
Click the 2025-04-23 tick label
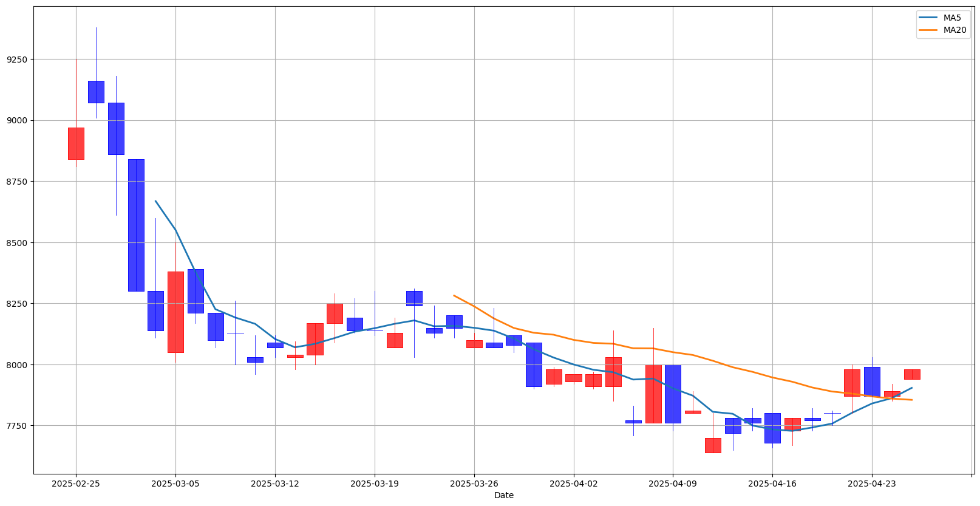[872, 484]
